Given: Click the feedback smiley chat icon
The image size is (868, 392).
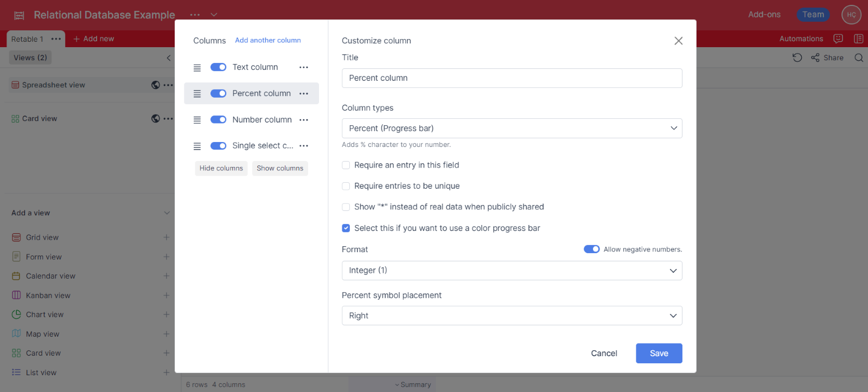Looking at the screenshot, I should point(838,38).
